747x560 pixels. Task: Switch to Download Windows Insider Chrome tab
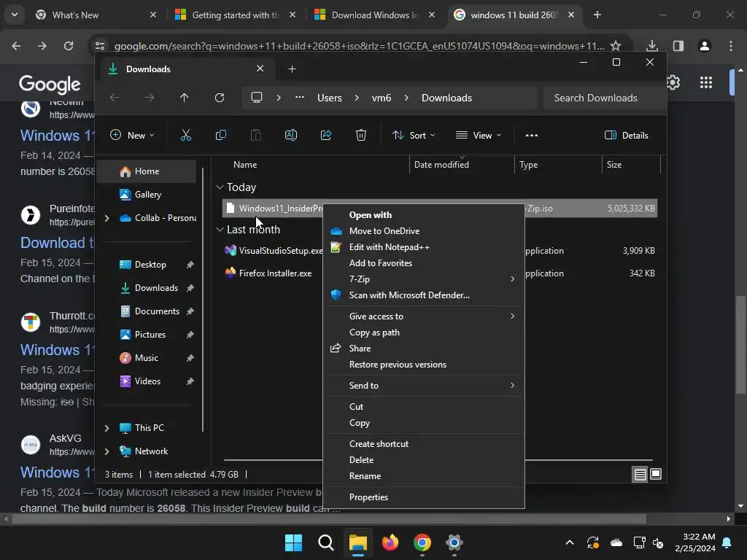tap(374, 15)
